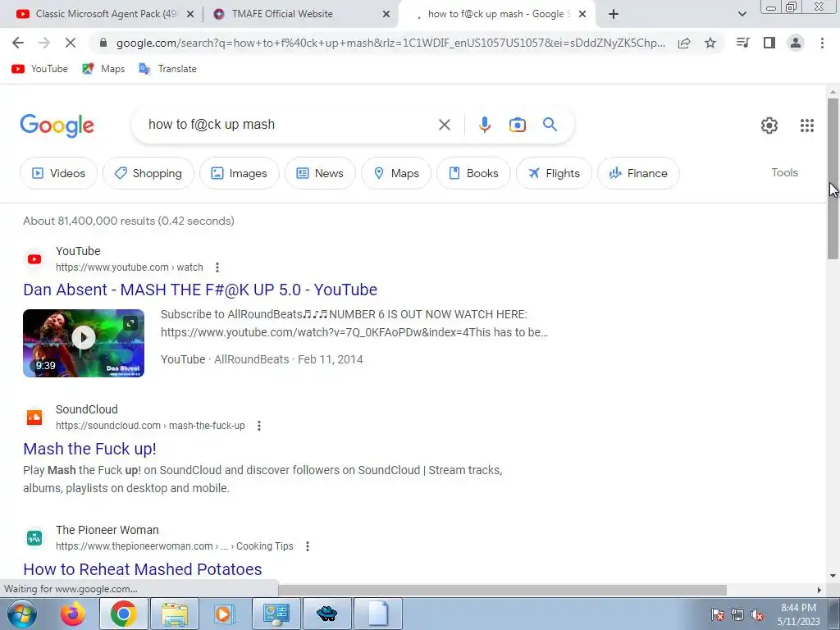Screen dimensions: 840x630
Task: Bookmark this page with the star
Action: point(710,43)
